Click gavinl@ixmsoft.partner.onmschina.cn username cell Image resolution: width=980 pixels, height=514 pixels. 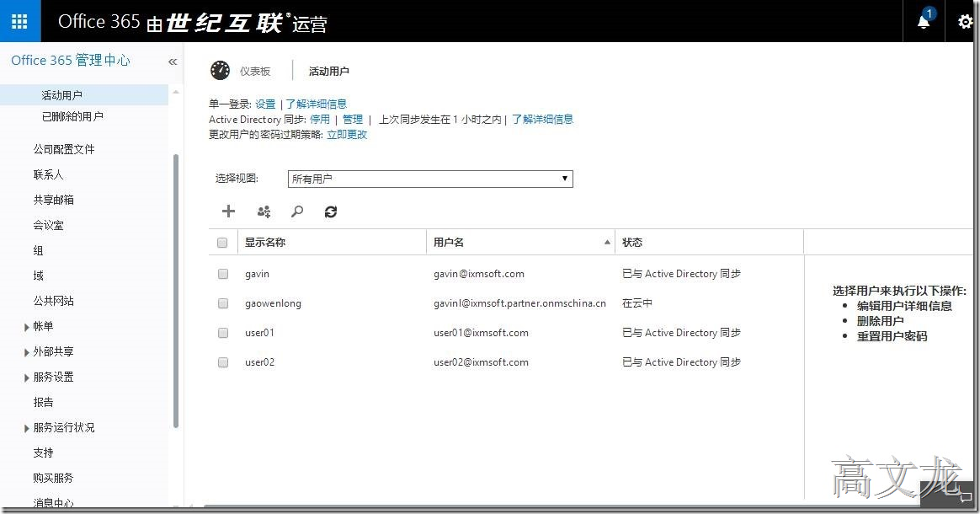click(519, 303)
